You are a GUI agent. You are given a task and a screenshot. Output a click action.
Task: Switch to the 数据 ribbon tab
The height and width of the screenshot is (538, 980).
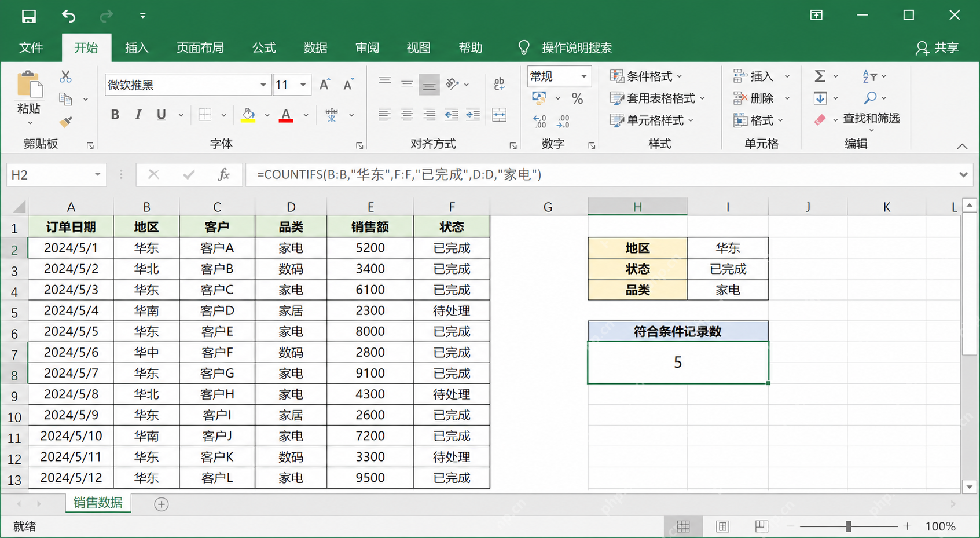coord(315,47)
